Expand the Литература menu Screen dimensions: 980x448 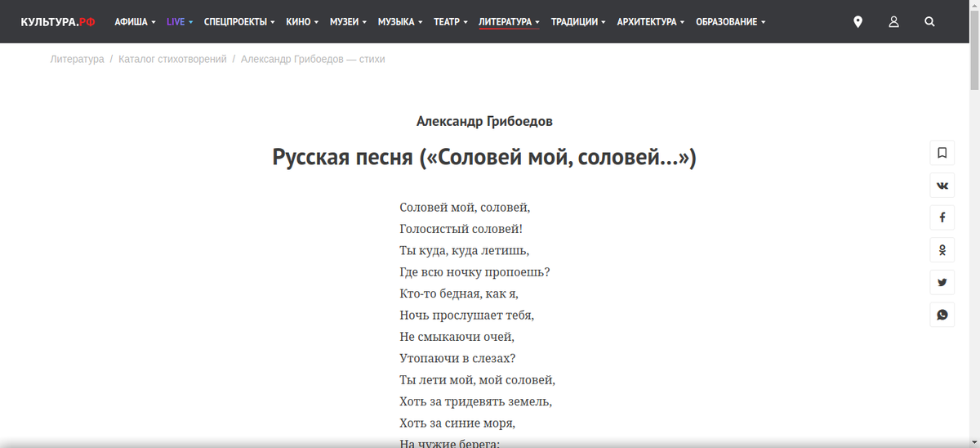[x=509, y=22]
